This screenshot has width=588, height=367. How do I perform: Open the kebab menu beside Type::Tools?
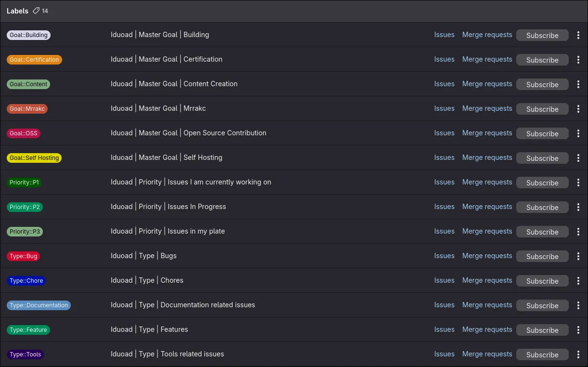tap(578, 354)
